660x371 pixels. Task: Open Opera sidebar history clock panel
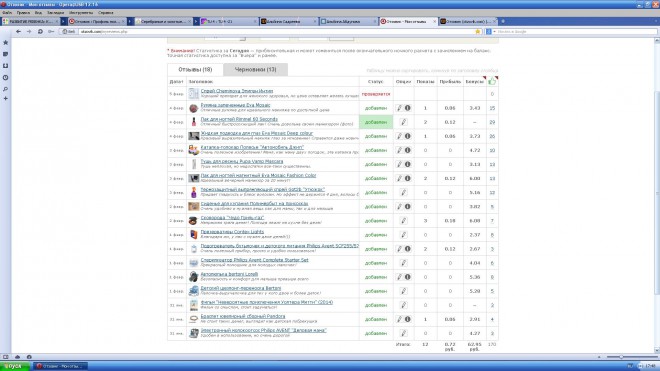pyautogui.click(x=5, y=77)
